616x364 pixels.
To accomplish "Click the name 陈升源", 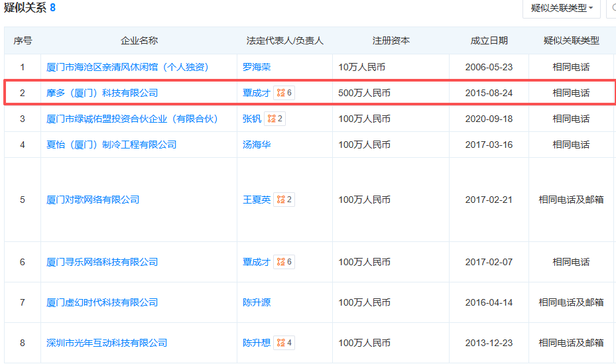I will 257,302.
